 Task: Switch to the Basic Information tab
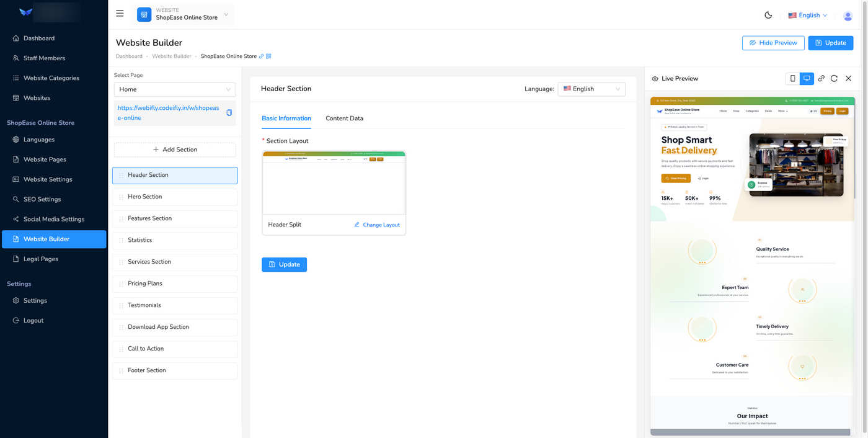point(286,118)
